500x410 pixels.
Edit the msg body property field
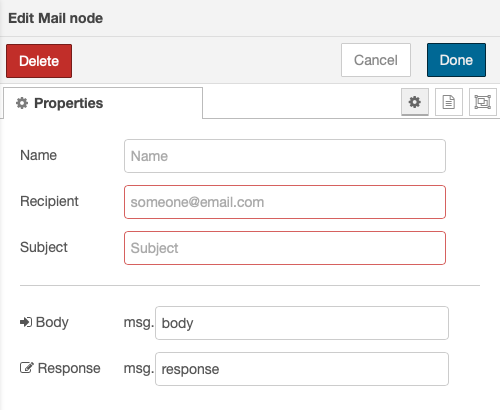(x=302, y=323)
